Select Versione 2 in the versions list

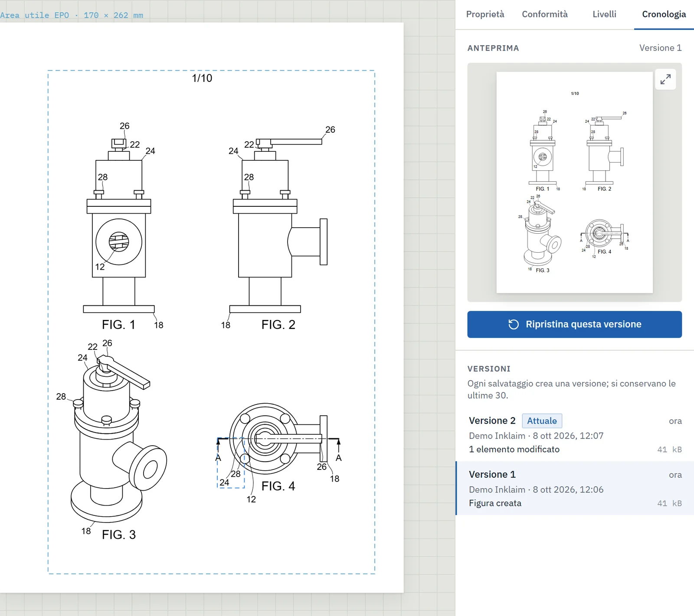click(575, 434)
